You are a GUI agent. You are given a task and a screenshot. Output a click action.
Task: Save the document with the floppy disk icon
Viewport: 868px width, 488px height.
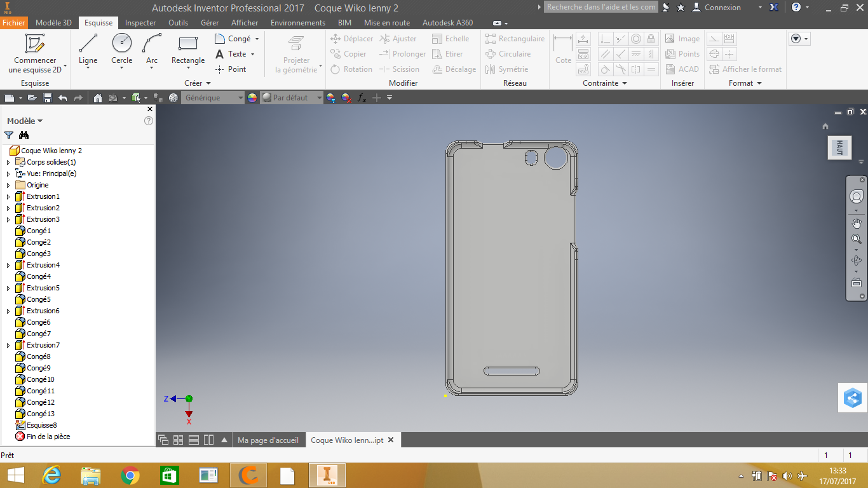[47, 98]
